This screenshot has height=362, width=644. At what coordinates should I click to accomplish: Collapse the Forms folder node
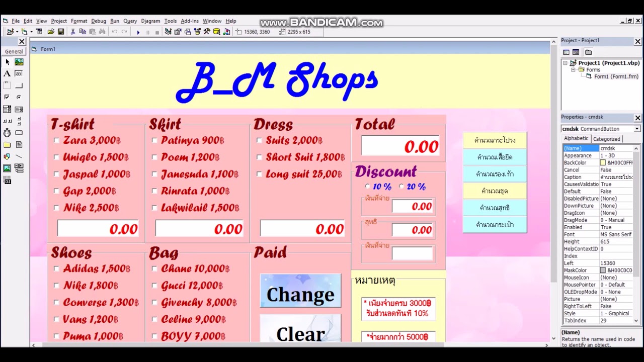coord(573,70)
